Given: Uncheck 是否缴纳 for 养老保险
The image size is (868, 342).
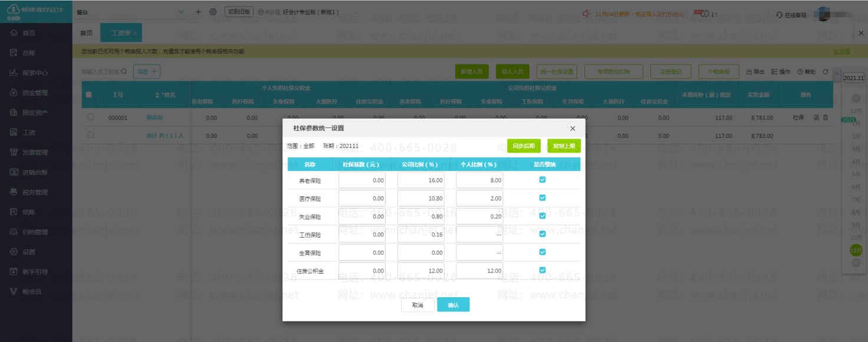Looking at the screenshot, I should click(x=542, y=180).
